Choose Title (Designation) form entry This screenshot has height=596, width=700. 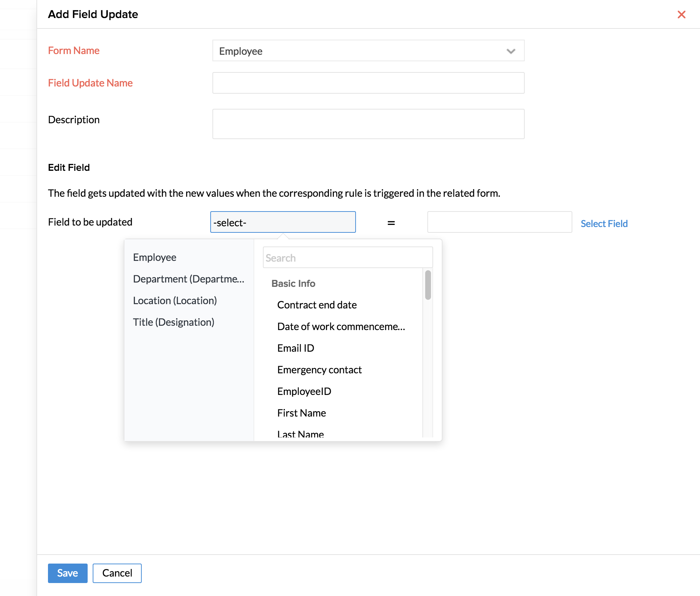click(173, 322)
